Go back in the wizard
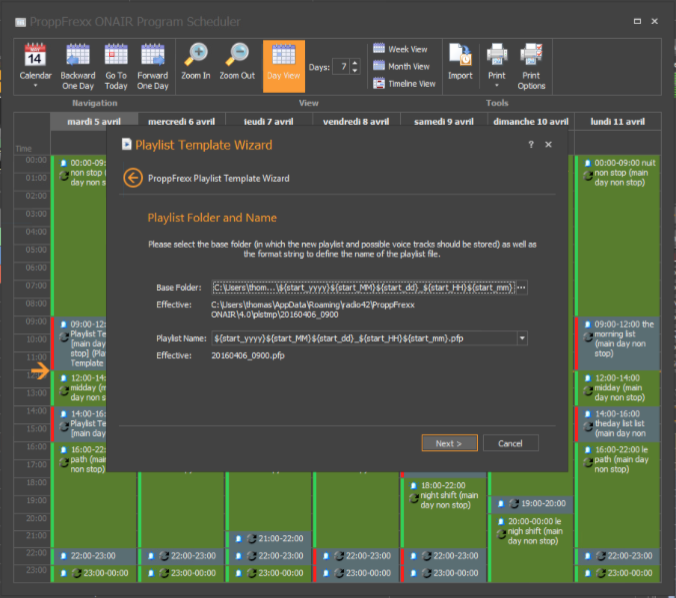The image size is (676, 598). (x=133, y=178)
